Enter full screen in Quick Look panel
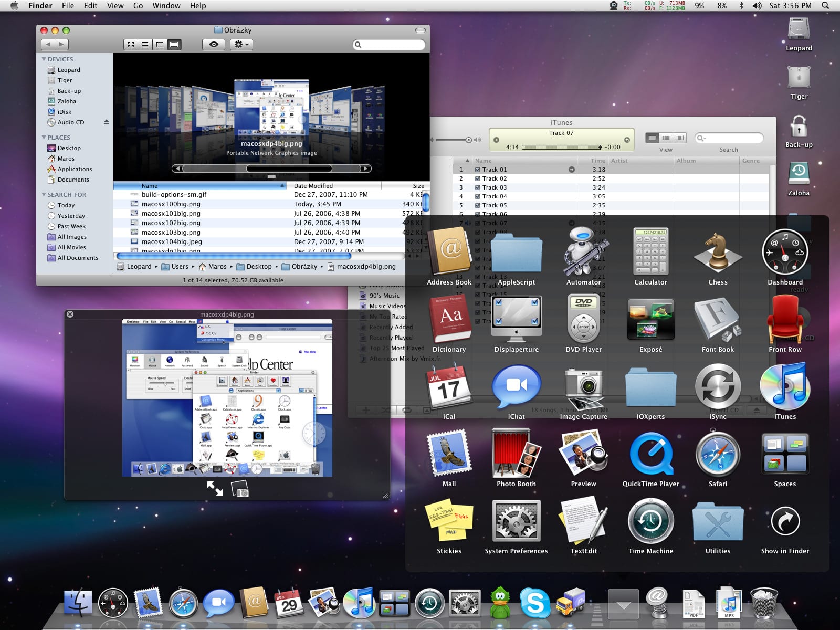 [214, 488]
